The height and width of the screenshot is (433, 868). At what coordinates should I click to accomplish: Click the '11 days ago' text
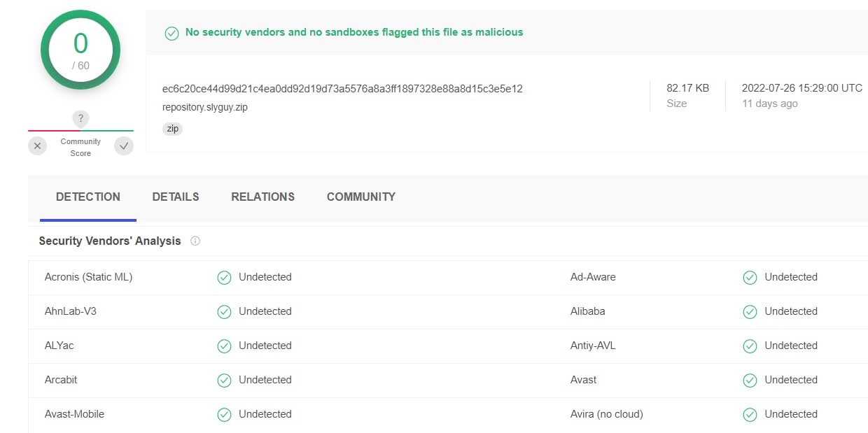click(x=770, y=104)
